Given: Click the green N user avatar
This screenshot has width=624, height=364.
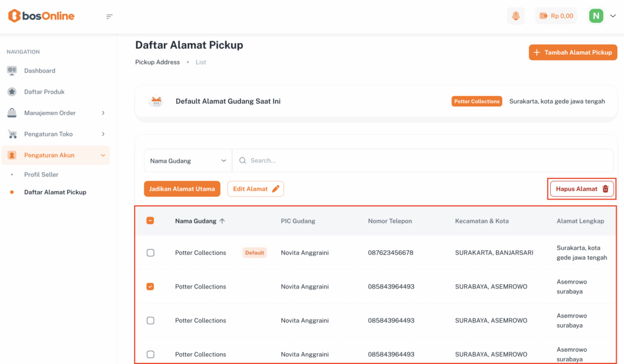Looking at the screenshot, I should tap(596, 16).
